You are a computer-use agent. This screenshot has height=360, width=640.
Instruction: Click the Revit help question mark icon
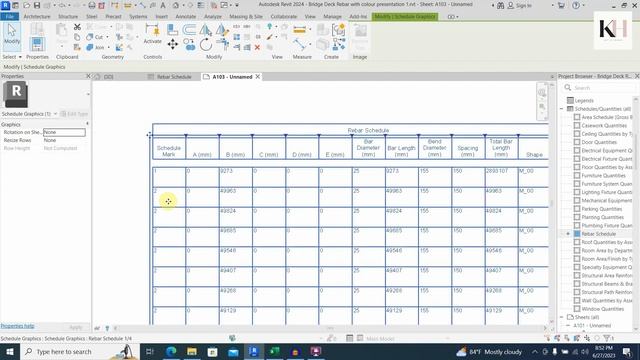point(576,5)
